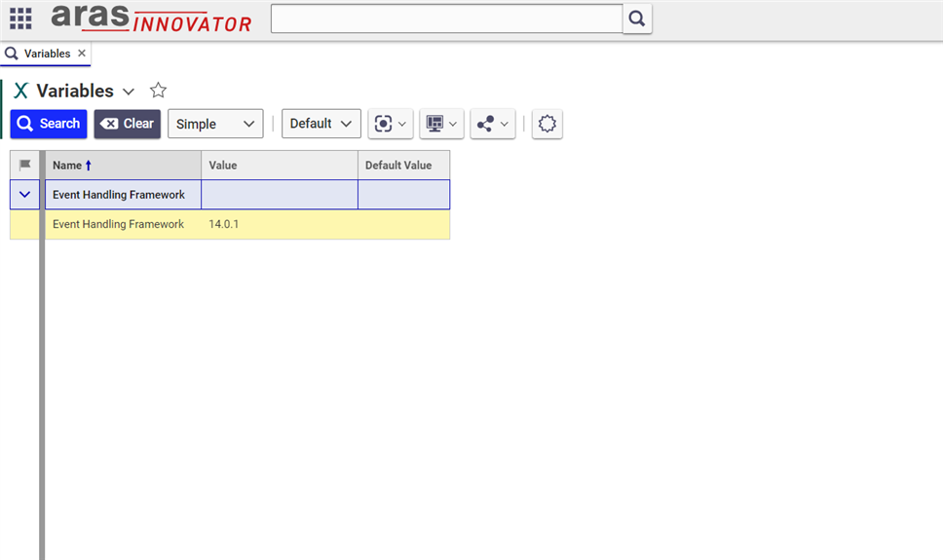Open the target/focus icon dropdown in toolbar
The width and height of the screenshot is (943, 560).
(x=390, y=124)
